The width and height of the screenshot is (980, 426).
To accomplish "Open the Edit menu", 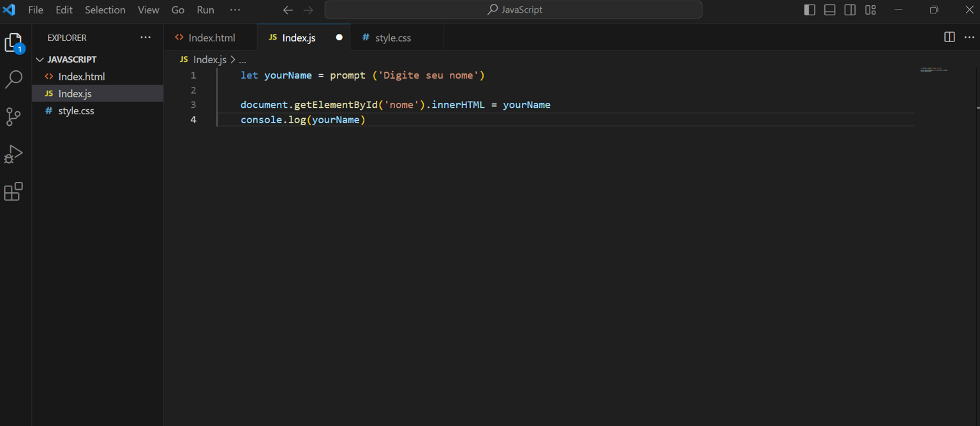I will click(x=64, y=10).
